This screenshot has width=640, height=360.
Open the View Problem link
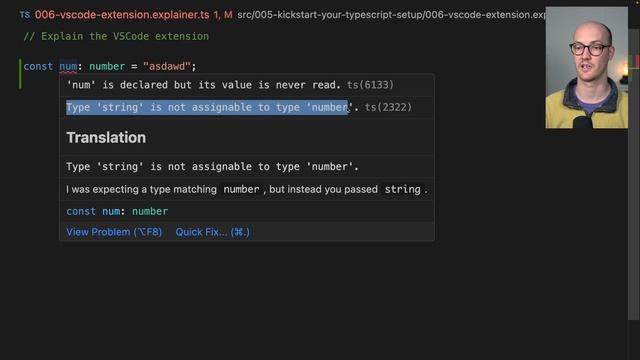(114, 232)
